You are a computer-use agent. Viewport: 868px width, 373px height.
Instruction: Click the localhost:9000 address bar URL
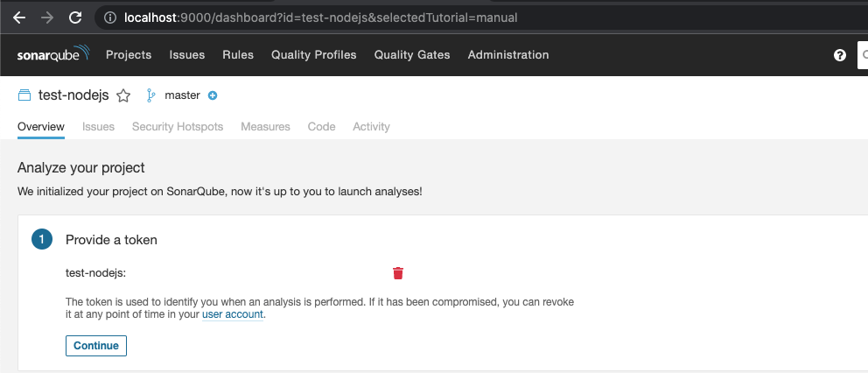tap(321, 18)
